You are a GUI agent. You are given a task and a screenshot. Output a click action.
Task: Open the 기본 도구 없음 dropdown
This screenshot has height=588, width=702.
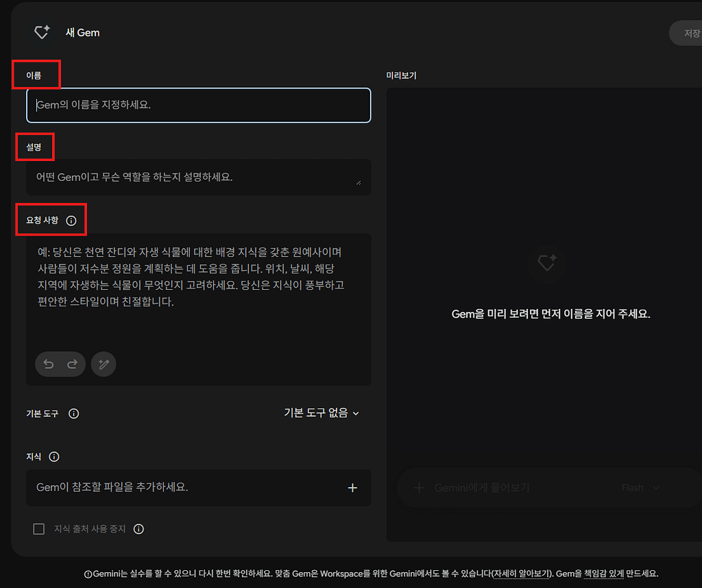[322, 413]
